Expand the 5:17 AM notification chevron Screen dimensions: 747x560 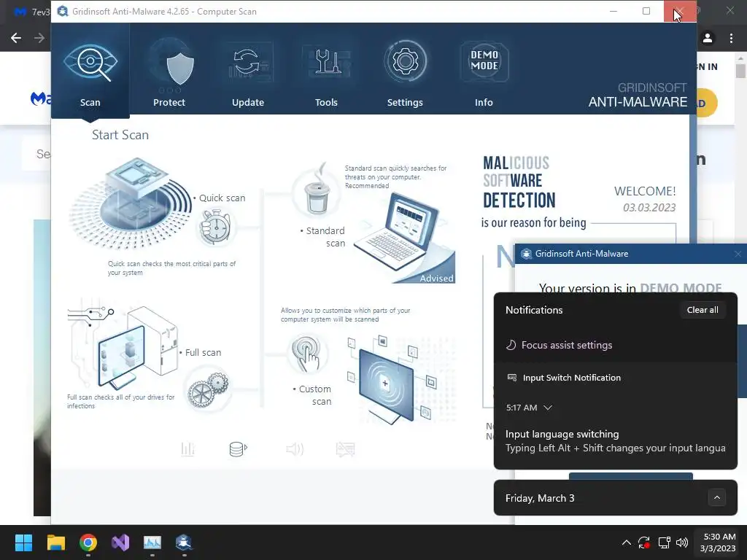pyautogui.click(x=548, y=408)
